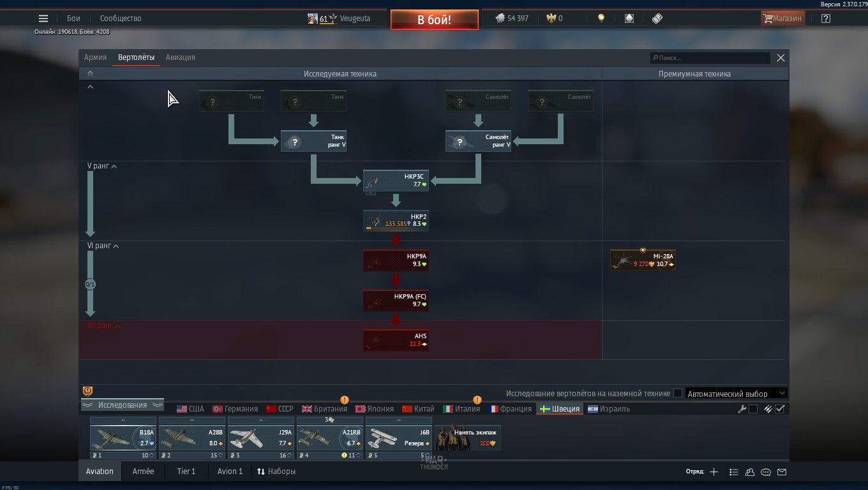Select J6B reserve crew slot 5

pos(399,438)
